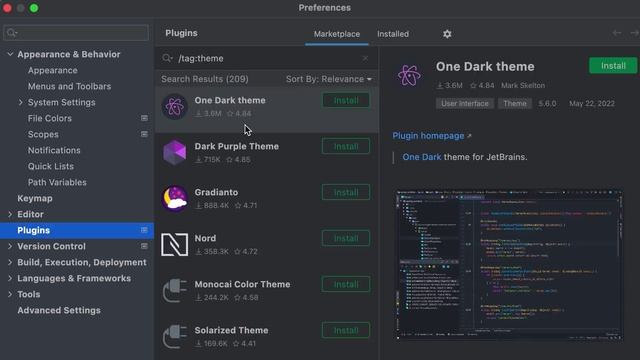Install the Gradianto plugin
640x360 pixels.
pos(346,192)
